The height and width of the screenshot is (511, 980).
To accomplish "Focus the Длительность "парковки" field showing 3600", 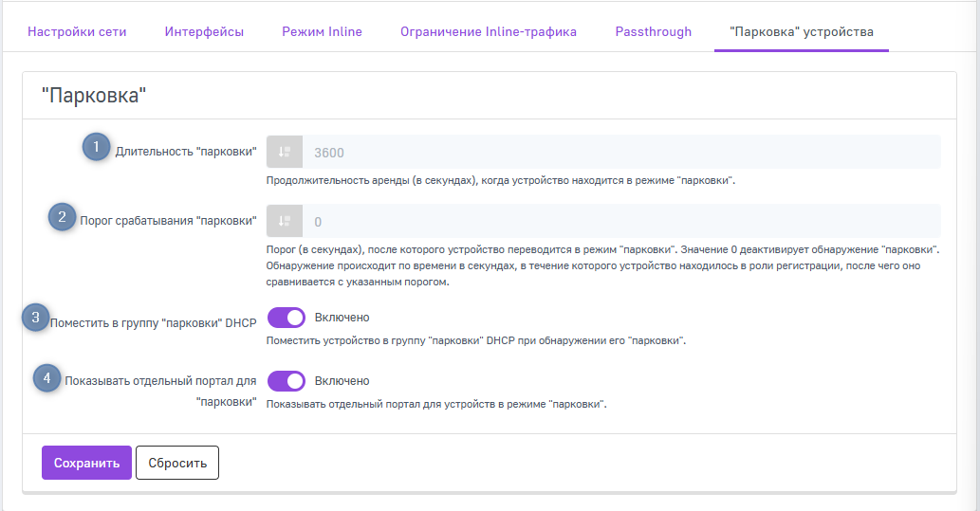I will pos(620,152).
